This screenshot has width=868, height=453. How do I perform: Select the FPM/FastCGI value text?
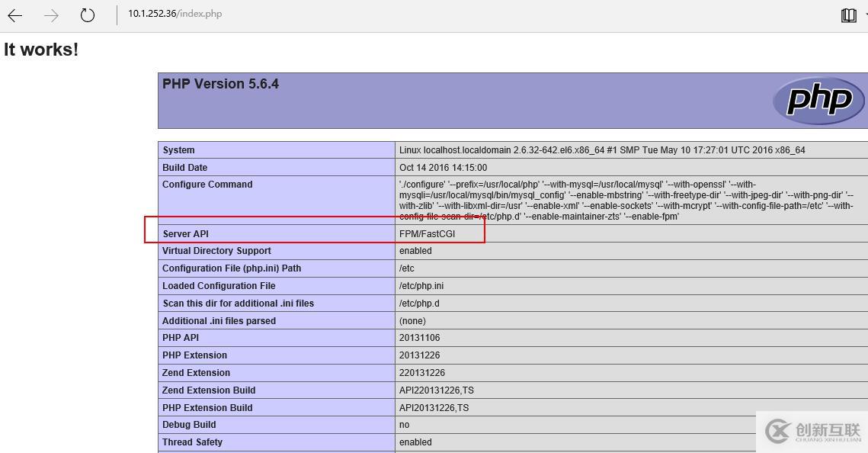click(x=427, y=233)
